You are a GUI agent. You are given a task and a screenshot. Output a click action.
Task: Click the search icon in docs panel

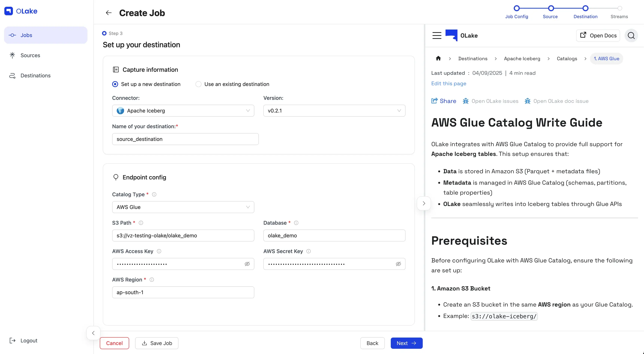pos(631,36)
